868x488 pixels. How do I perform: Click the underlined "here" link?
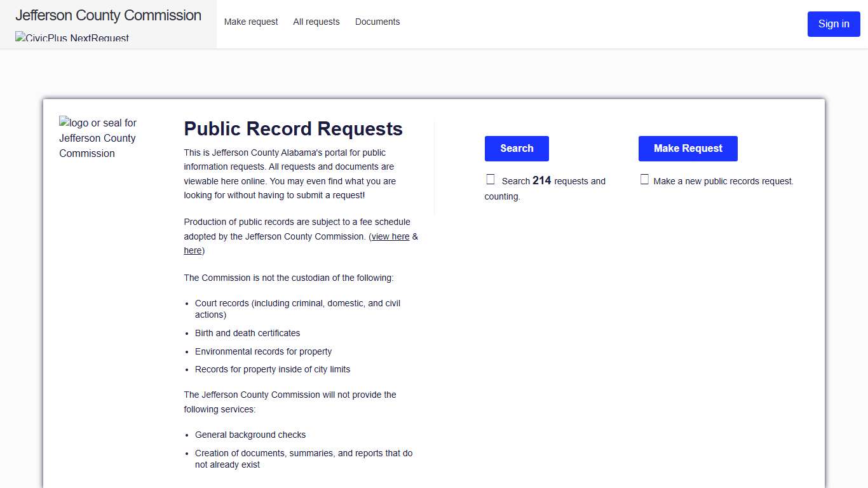tap(192, 250)
